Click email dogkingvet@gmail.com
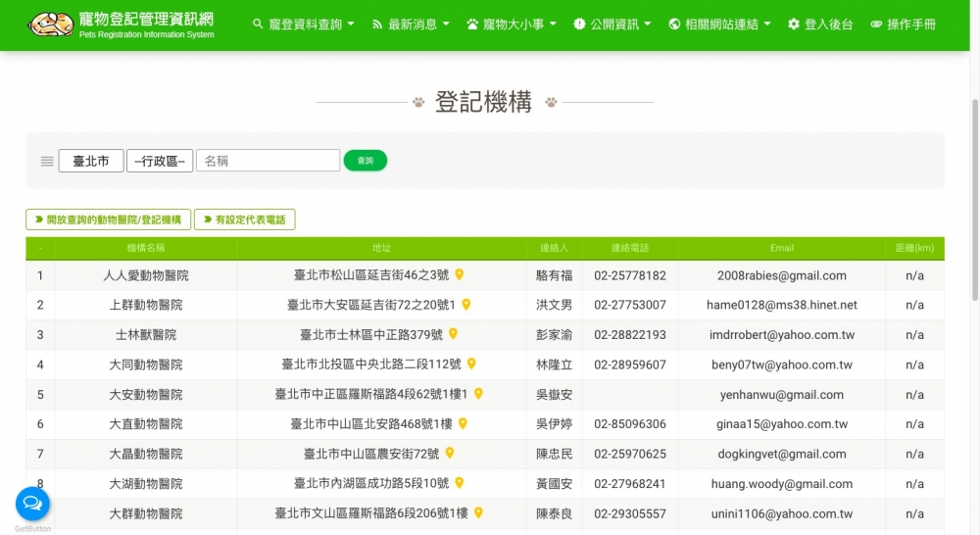980x535 pixels. 782,454
